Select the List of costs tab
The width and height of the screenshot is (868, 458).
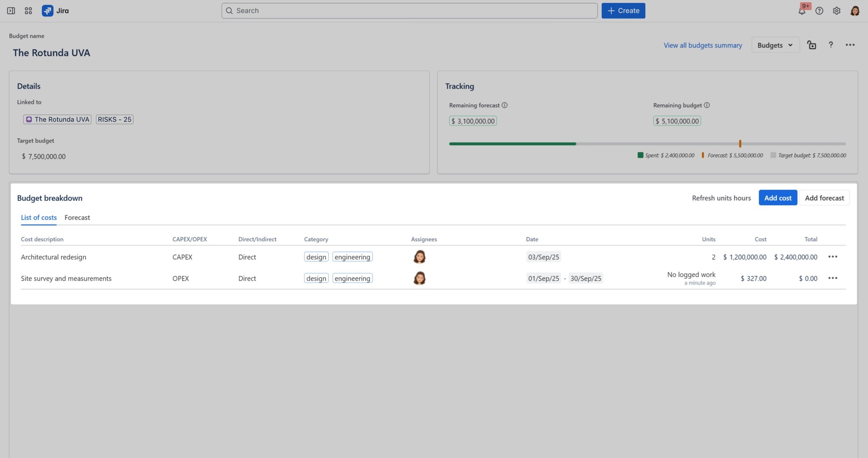pyautogui.click(x=38, y=217)
